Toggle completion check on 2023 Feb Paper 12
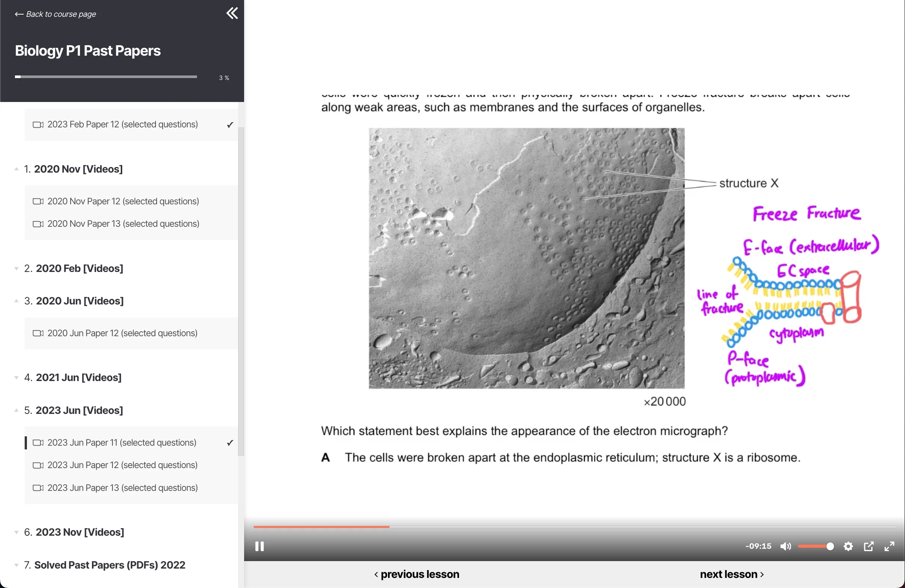Image resolution: width=905 pixels, height=588 pixels. (x=230, y=125)
